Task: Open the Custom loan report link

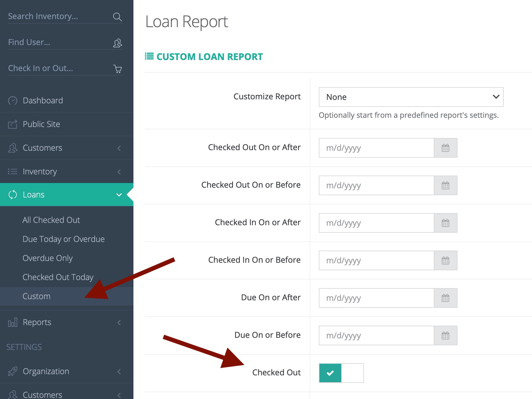Action: click(36, 296)
